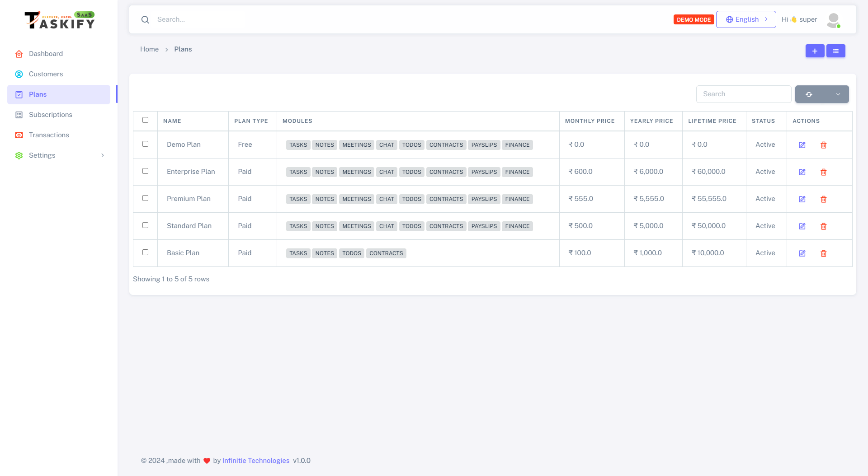
Task: Click the Home breadcrumb link
Action: (x=149, y=49)
